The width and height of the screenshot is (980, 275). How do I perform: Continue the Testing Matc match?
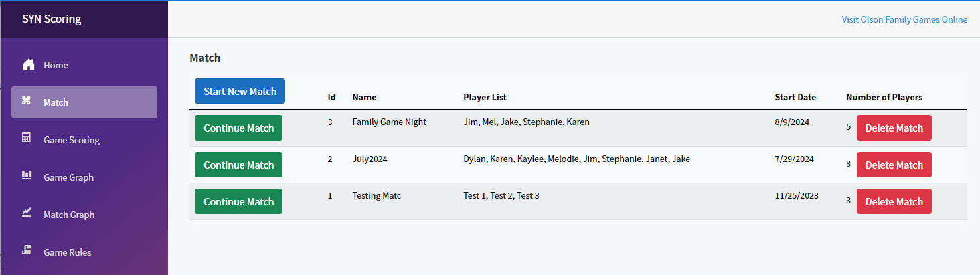pos(238,201)
